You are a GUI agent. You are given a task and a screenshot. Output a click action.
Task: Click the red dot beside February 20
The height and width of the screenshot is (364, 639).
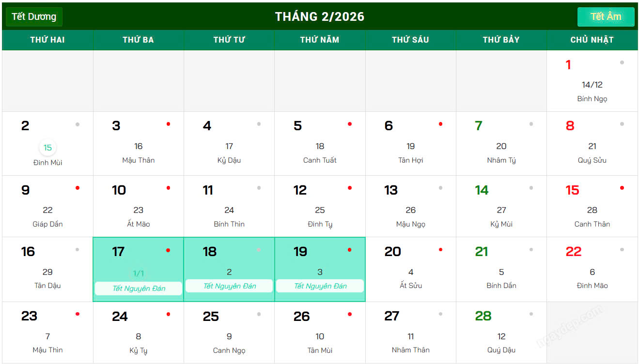(x=440, y=251)
